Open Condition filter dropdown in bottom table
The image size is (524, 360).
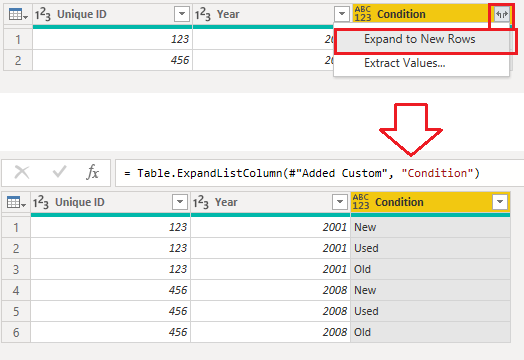[x=500, y=202]
